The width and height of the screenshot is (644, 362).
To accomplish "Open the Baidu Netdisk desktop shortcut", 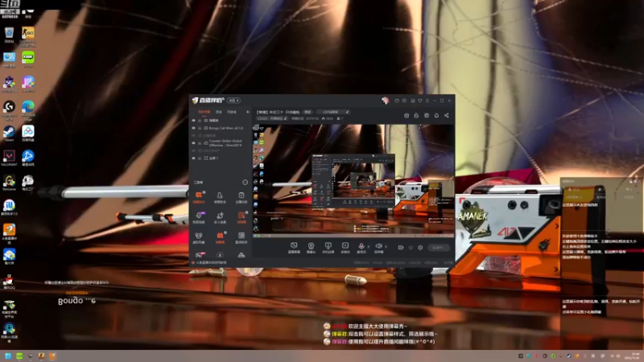I will pyautogui.click(x=28, y=134).
